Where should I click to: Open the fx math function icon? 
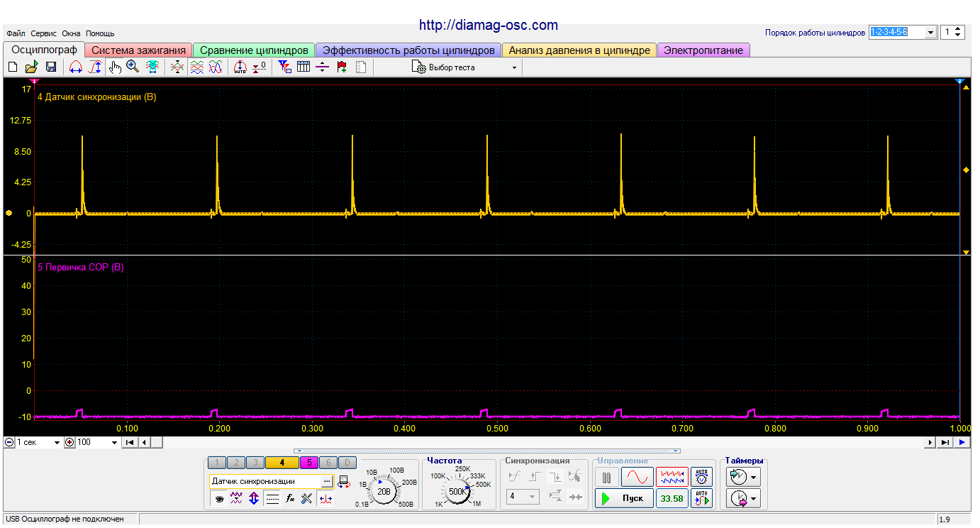coord(289,499)
